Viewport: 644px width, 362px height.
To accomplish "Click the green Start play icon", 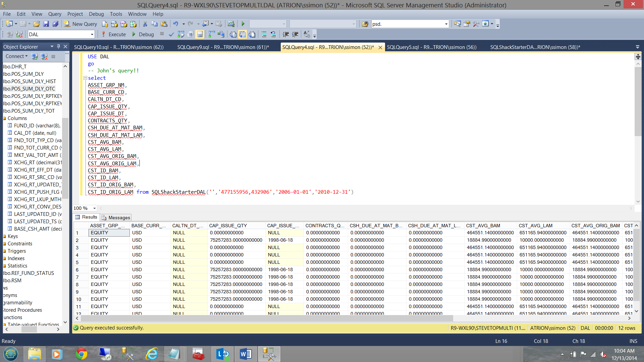I will pos(243,24).
